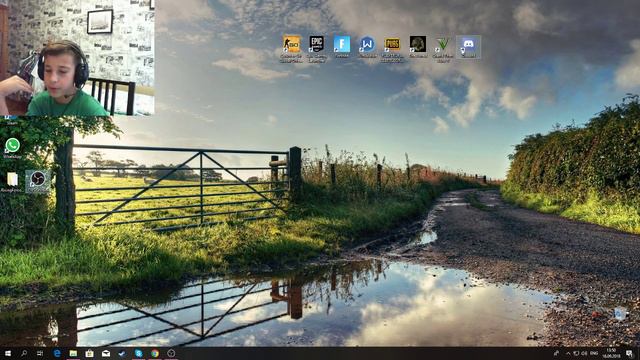This screenshot has width=640, height=360.
Task: Open the yellow folder desktop icon
Action: click(x=12, y=182)
